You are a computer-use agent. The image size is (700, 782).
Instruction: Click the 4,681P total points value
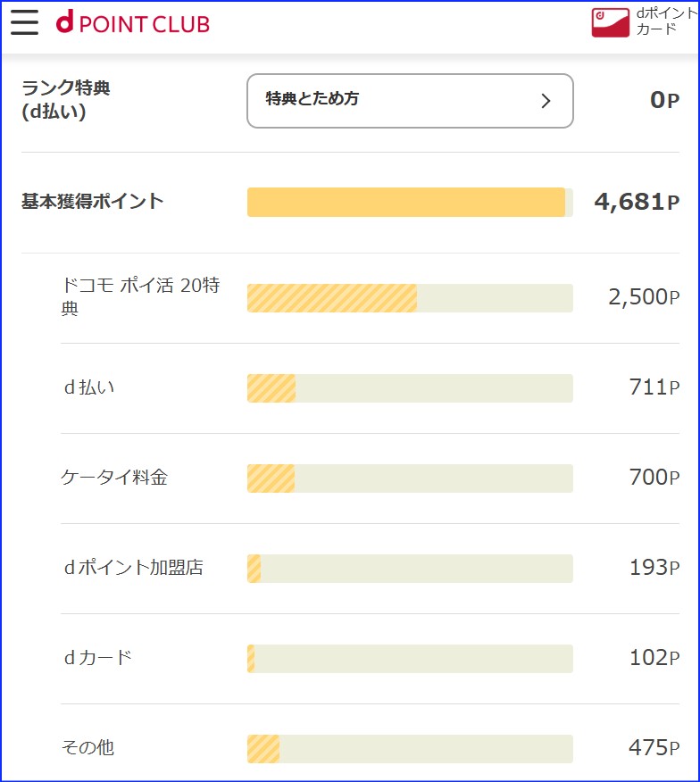coord(637,202)
